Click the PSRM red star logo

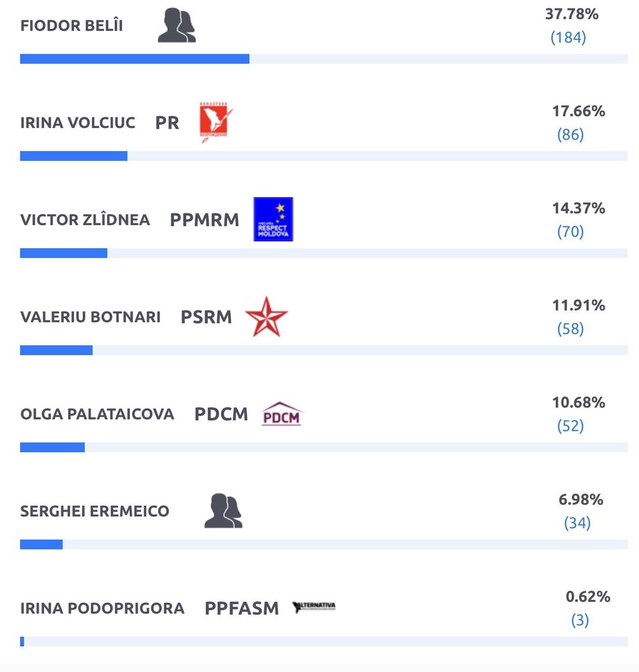click(x=266, y=317)
